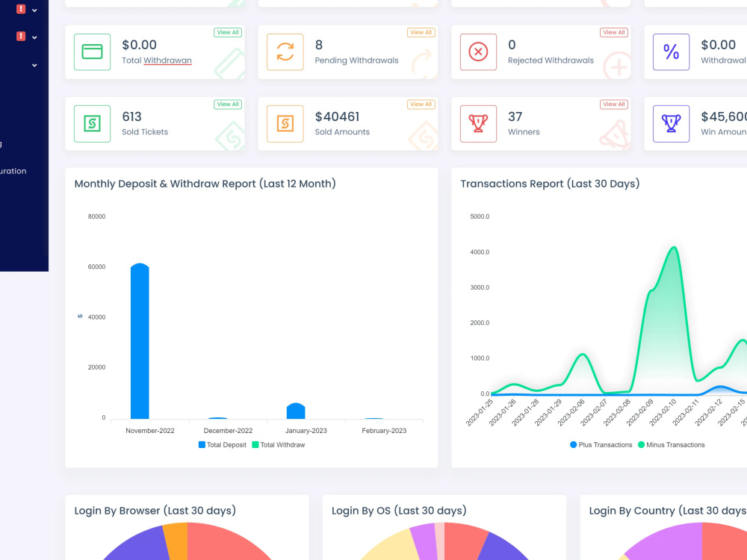
Task: Open View All on Sold Tickets card
Action: tap(228, 105)
